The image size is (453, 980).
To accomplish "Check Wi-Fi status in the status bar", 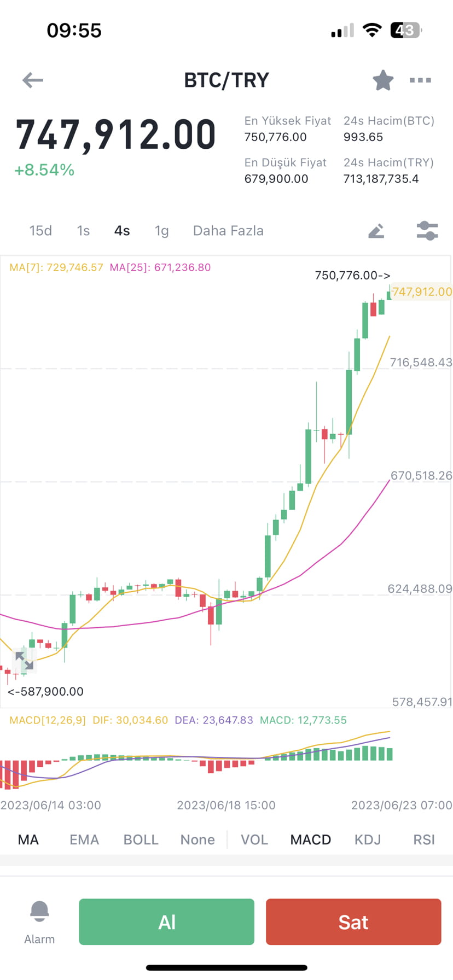I will point(371,30).
